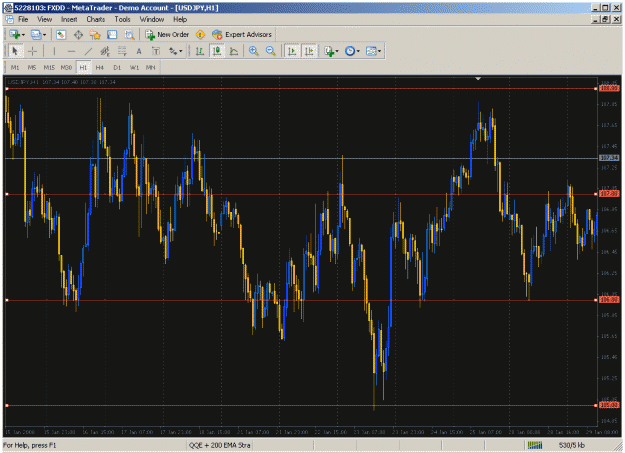Open the File menu
Viewport: 625px width, 453px height.
23,19
